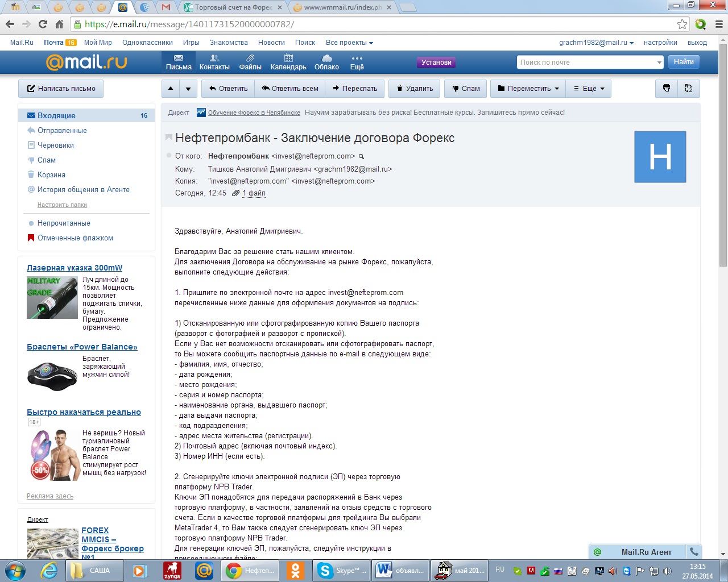Open the 1 файл attachment link

pos(254,193)
